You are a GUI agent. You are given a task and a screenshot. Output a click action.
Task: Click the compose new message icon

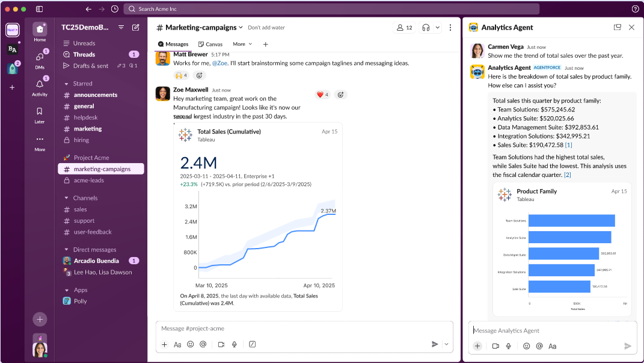136,27
